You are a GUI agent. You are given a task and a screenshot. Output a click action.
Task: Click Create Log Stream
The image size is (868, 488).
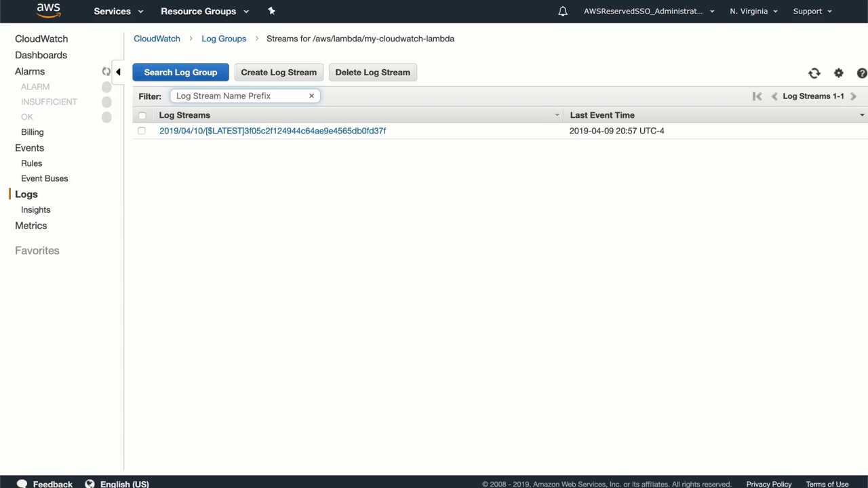[x=279, y=73]
